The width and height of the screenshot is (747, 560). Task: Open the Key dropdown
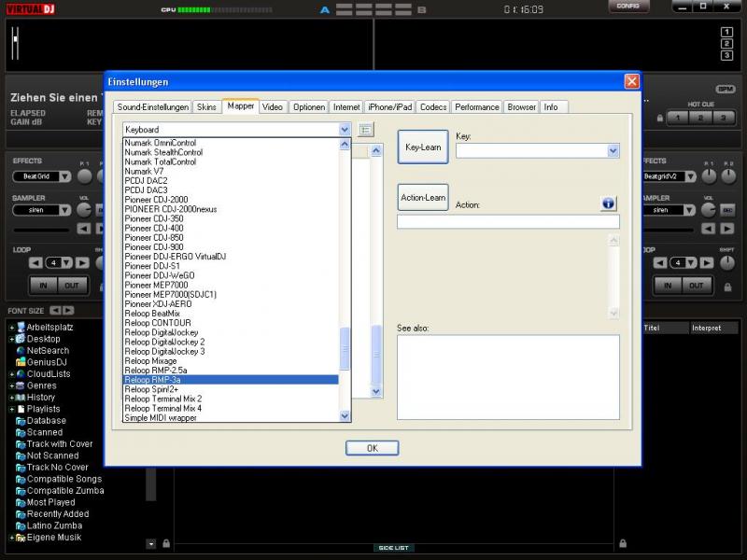click(613, 150)
